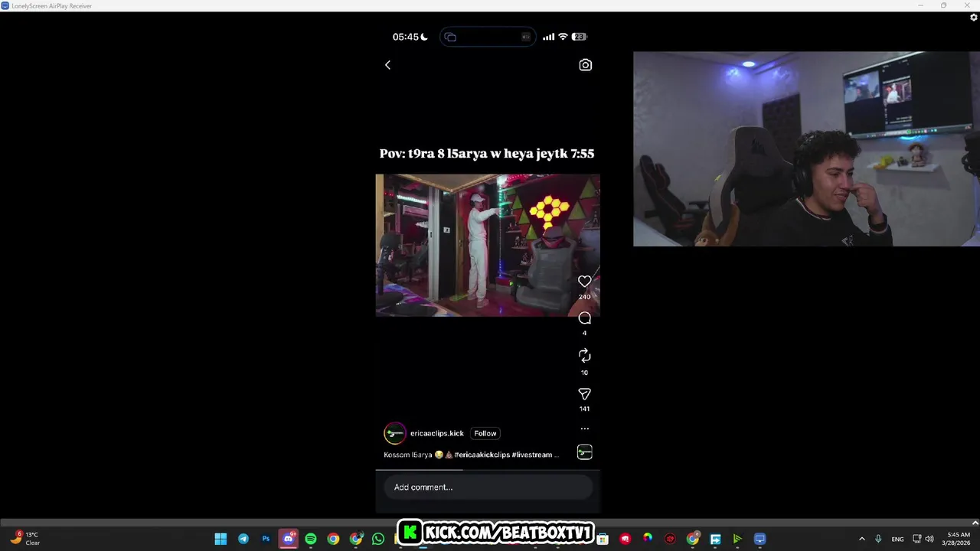Image resolution: width=980 pixels, height=551 pixels.
Task: Open Spotify from the taskbar
Action: pos(311,539)
